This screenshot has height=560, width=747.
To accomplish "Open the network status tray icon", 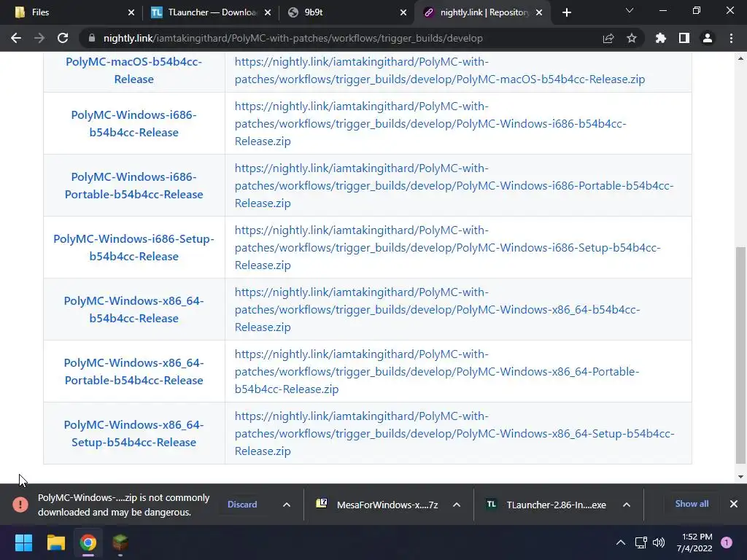I will pyautogui.click(x=640, y=542).
